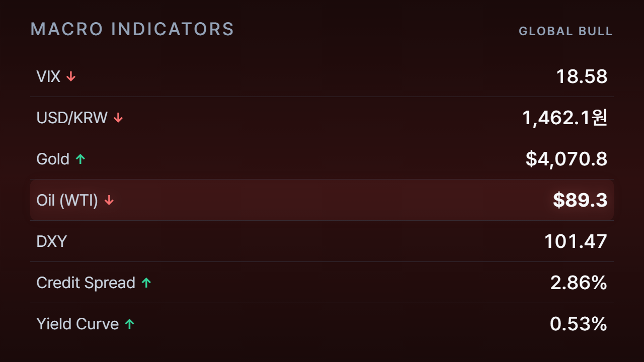Click the Gold price $4,070.8
Screen dimensions: 644x362
coord(567,159)
